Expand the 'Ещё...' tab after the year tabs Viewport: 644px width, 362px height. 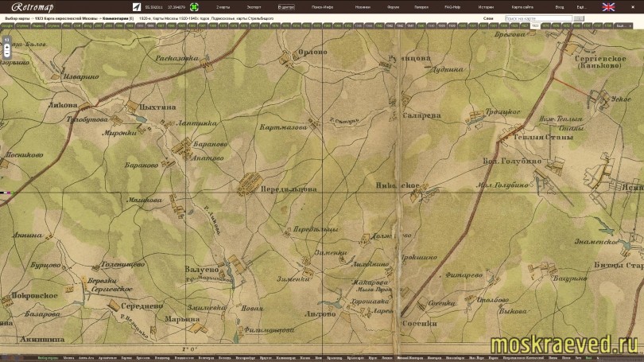[623, 25]
